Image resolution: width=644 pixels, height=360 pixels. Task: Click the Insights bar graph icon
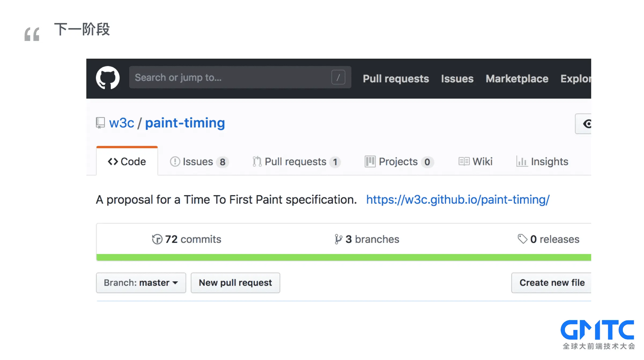click(x=522, y=162)
